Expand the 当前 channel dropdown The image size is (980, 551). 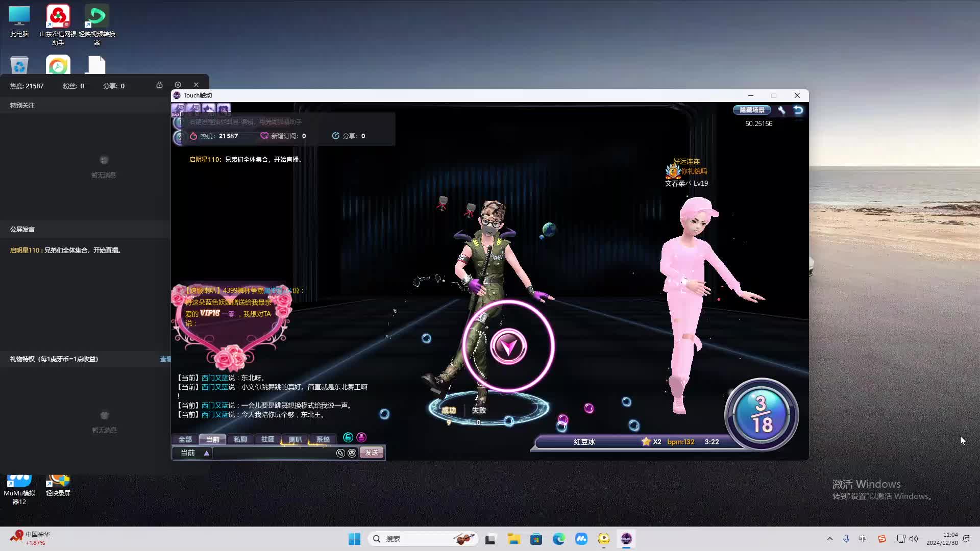coord(207,453)
